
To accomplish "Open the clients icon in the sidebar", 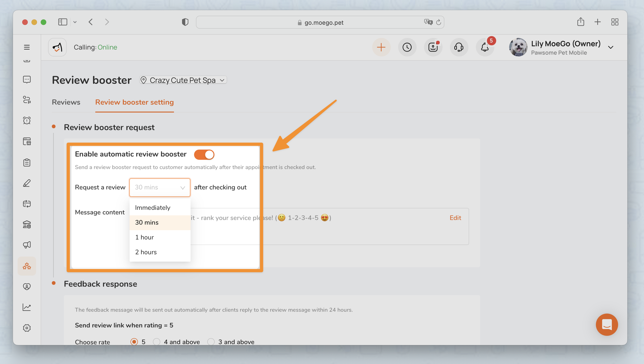I will (x=27, y=100).
